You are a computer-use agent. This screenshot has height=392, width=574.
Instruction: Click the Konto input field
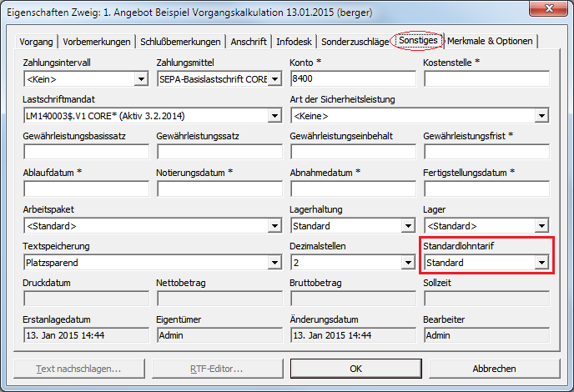pos(352,79)
